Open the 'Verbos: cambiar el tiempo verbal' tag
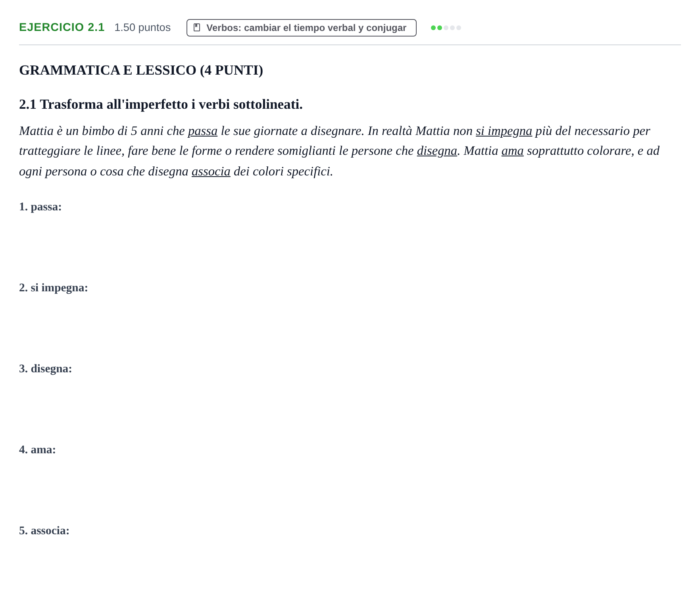This screenshot has height=612, width=700. pyautogui.click(x=301, y=28)
